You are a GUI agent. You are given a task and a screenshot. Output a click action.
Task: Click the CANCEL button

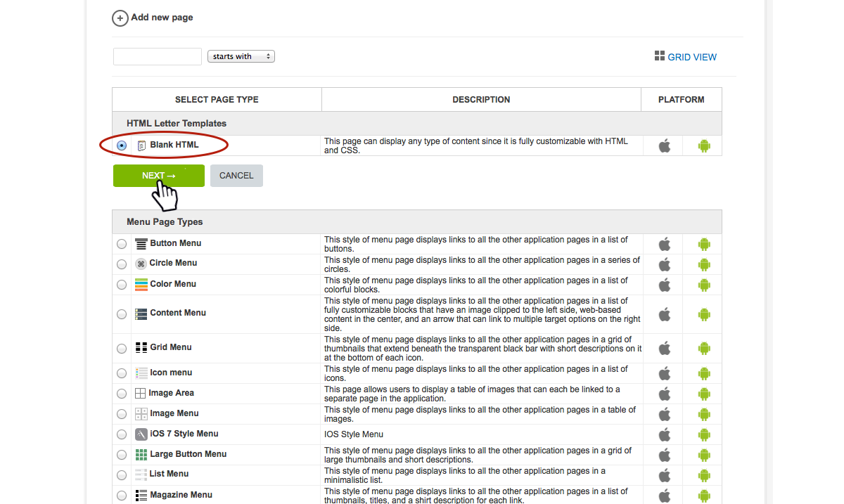click(236, 176)
